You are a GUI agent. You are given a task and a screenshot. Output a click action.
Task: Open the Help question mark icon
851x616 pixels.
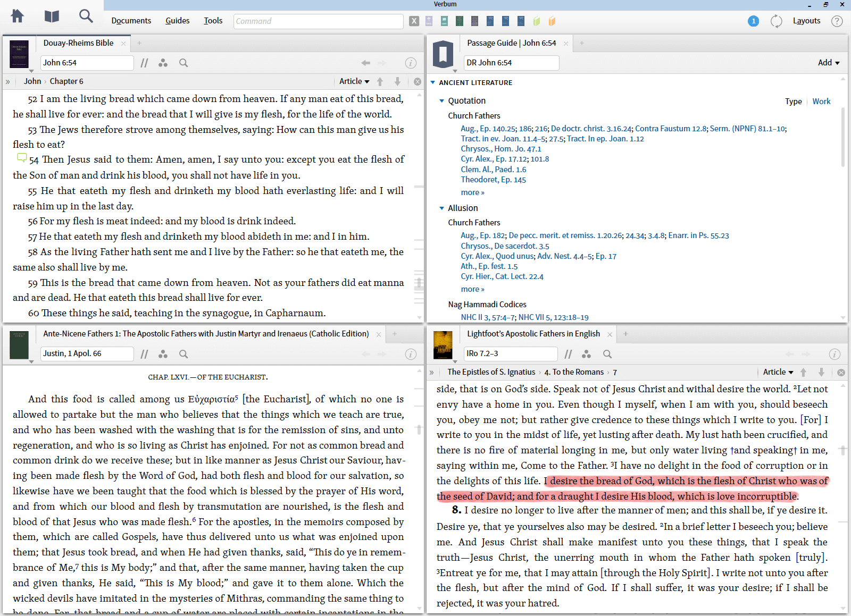click(837, 21)
